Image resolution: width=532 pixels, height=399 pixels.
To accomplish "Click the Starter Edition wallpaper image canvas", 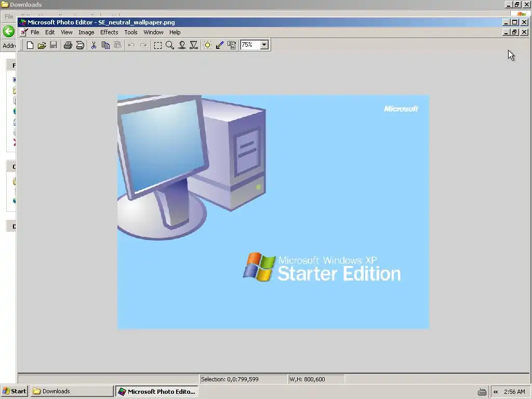I will [x=273, y=212].
